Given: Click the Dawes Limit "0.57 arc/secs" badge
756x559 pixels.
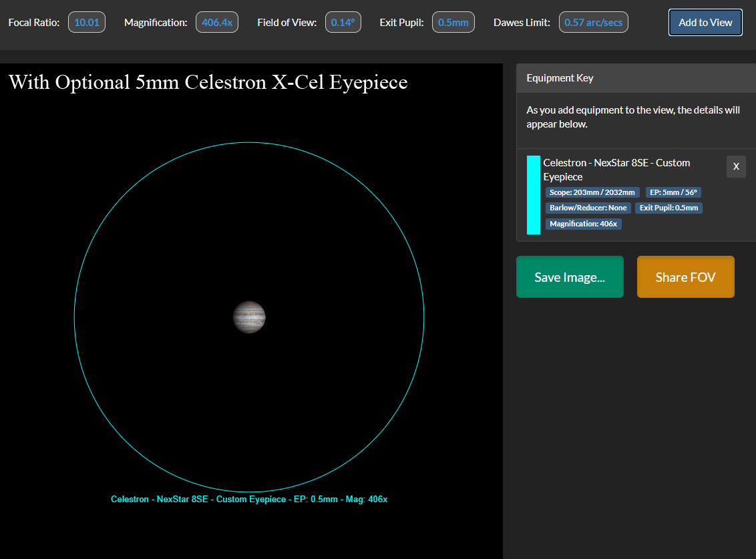Looking at the screenshot, I should pyautogui.click(x=593, y=21).
